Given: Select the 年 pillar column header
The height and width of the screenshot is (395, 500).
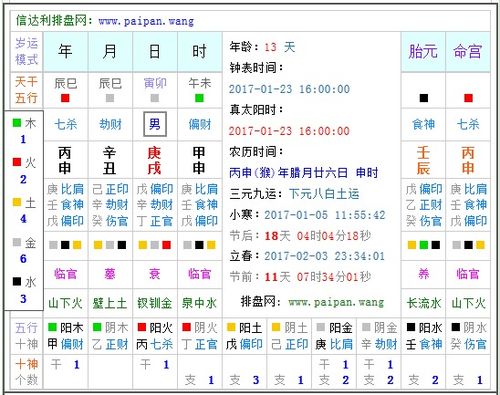Looking at the screenshot, I should 66,52.
